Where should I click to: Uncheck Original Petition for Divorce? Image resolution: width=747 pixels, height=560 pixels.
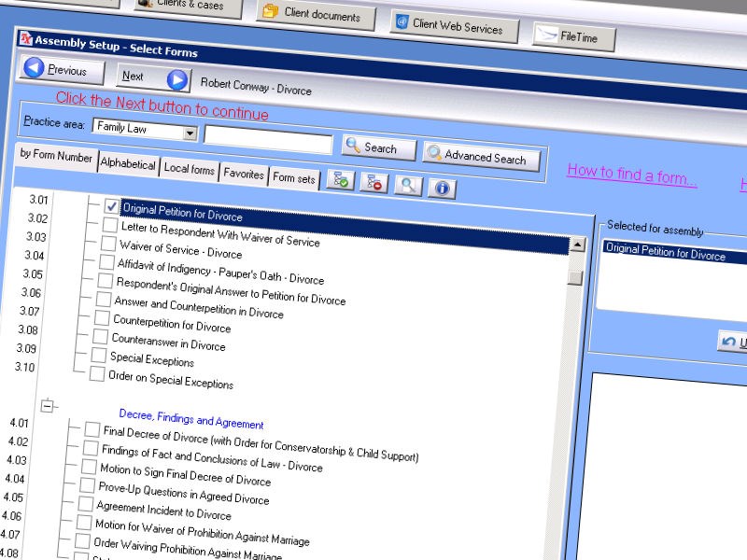click(x=111, y=206)
